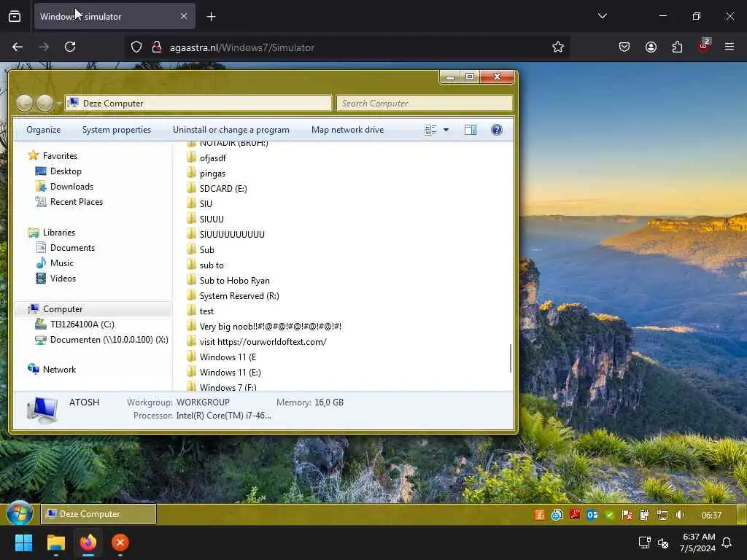Click the simulator network tray icon

[x=662, y=515]
